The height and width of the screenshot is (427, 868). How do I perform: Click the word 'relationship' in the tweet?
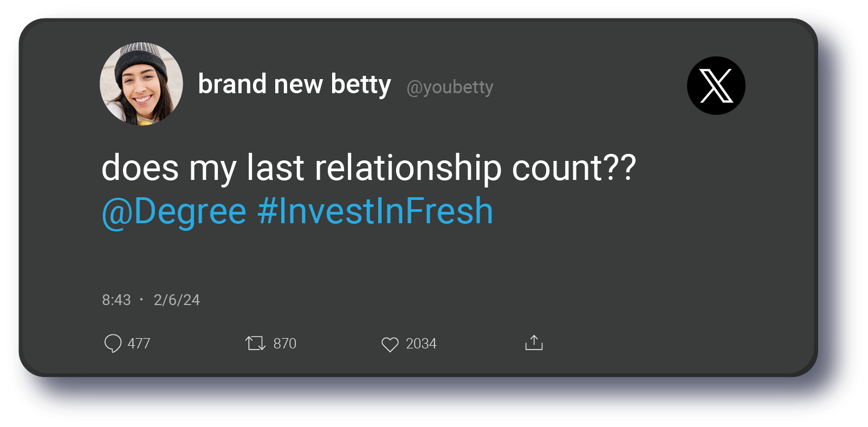pyautogui.click(x=408, y=167)
